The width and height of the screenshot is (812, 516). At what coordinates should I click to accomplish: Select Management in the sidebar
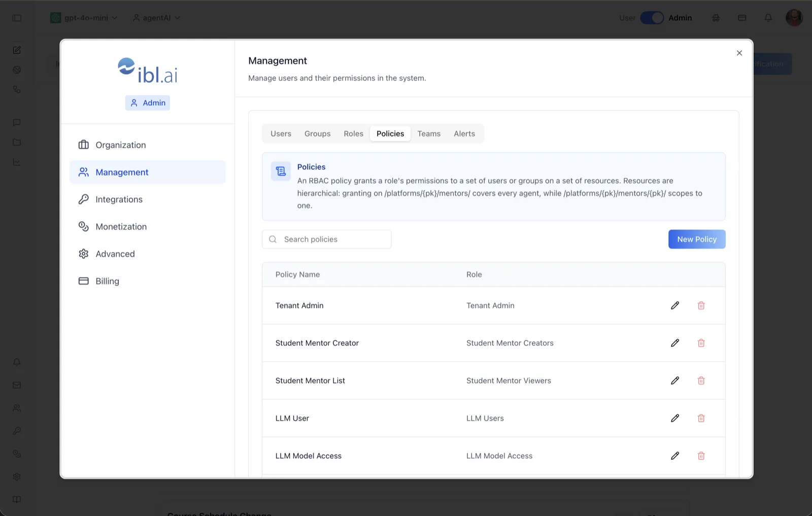click(148, 172)
